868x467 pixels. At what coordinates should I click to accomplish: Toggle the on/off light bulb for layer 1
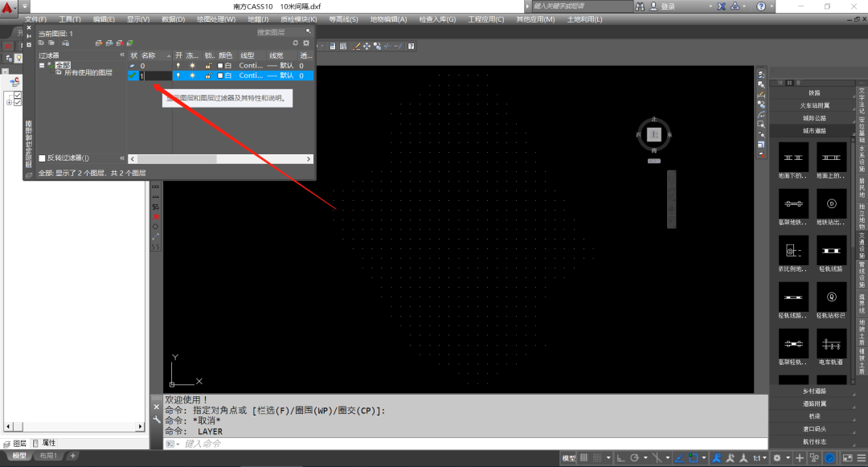(178, 76)
